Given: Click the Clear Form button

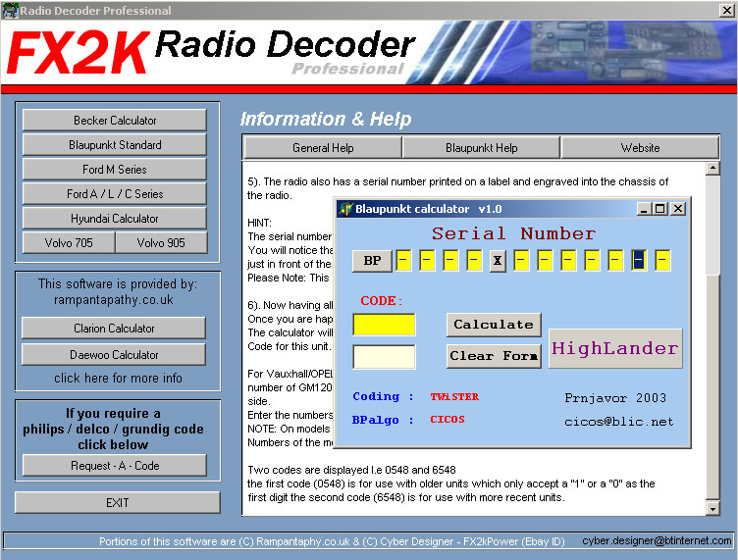Looking at the screenshot, I should [494, 356].
